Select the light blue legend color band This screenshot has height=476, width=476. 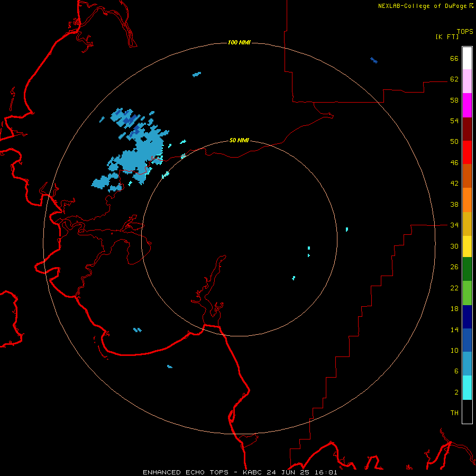pyautogui.click(x=467, y=364)
